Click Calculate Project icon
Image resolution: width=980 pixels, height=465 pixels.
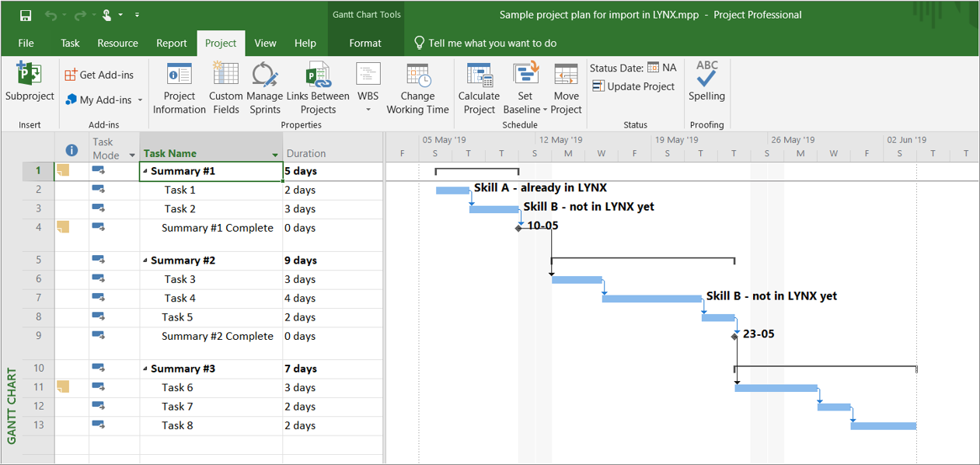pos(479,75)
